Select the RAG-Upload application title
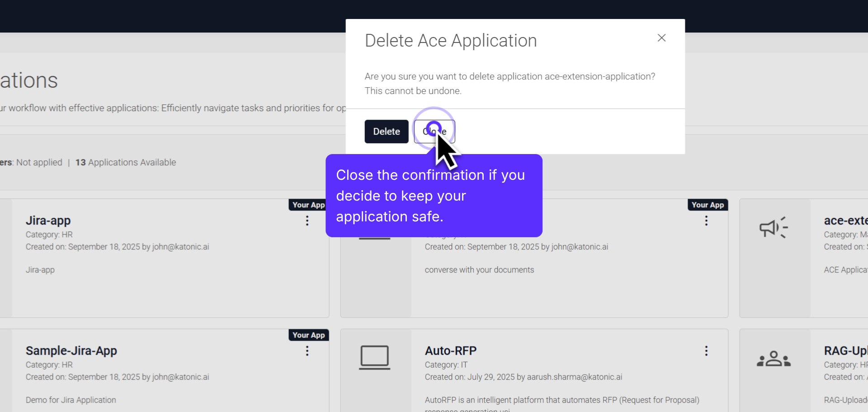868x412 pixels. (x=845, y=351)
